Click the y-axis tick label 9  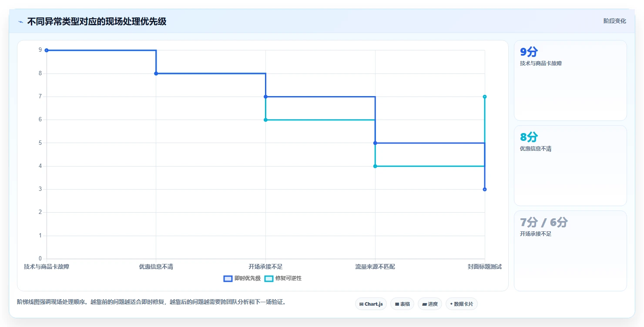40,50
